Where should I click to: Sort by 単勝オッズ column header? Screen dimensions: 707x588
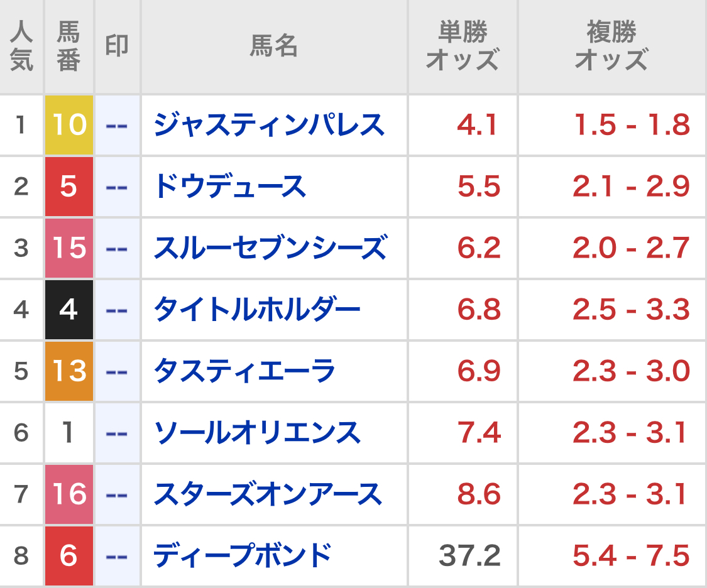463,46
